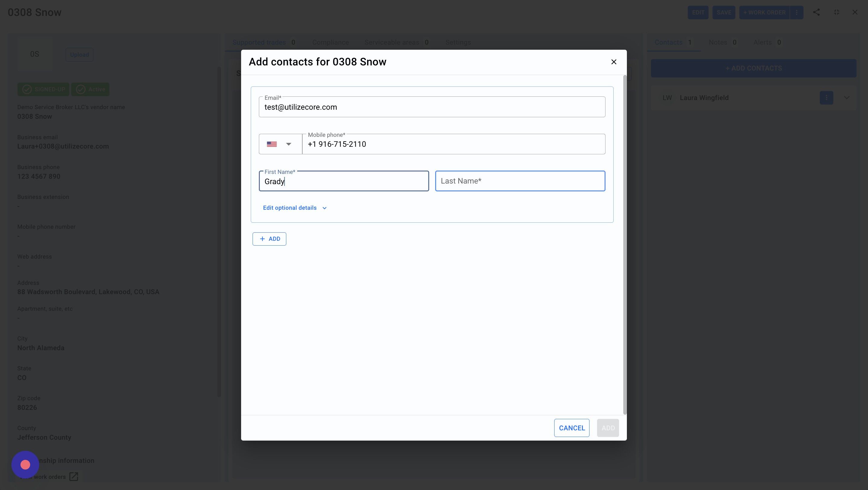Screen dimensions: 868x490
Task: Click the Upload logo button
Action: [79, 55]
